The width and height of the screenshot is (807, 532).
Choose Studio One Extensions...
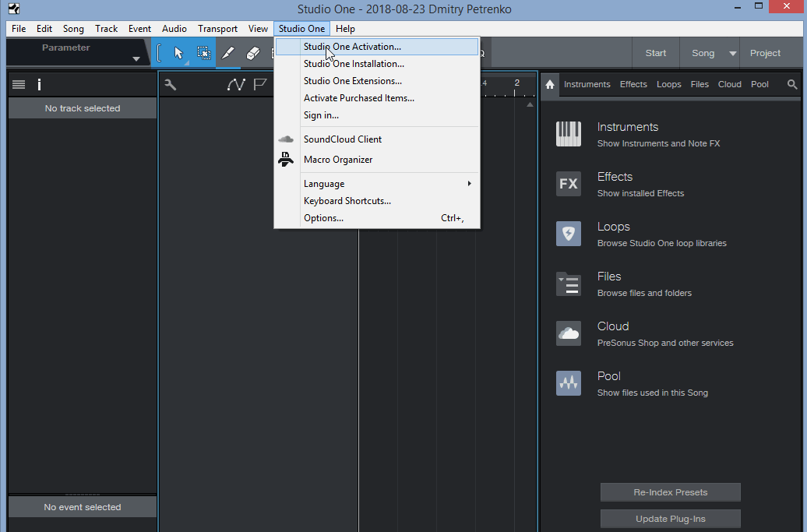[x=377, y=81]
